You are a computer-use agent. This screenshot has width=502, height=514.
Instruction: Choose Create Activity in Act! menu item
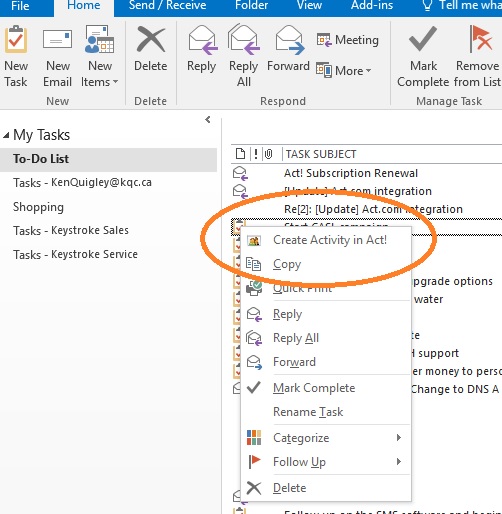click(x=326, y=240)
